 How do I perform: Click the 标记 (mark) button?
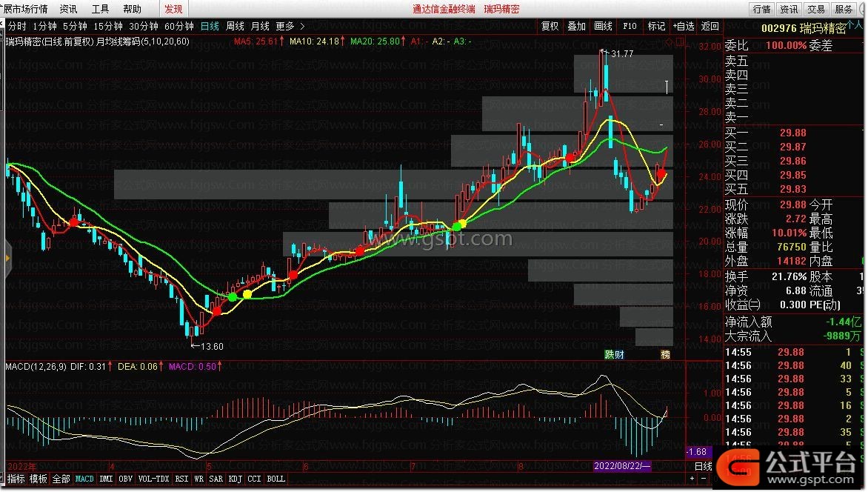coord(656,26)
